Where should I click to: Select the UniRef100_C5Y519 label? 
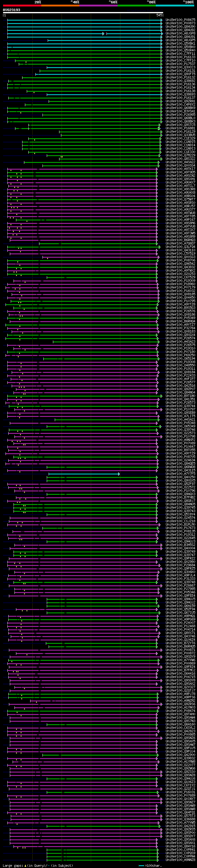(x=180, y=253)
